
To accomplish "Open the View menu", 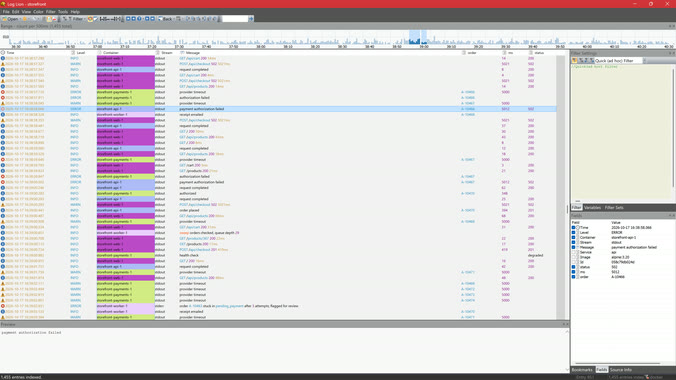I will pos(26,12).
